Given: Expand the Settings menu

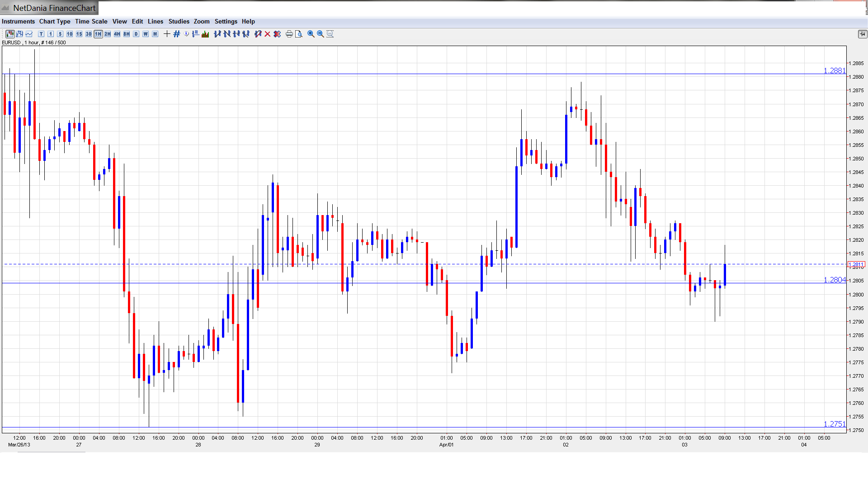Looking at the screenshot, I should [x=226, y=21].
